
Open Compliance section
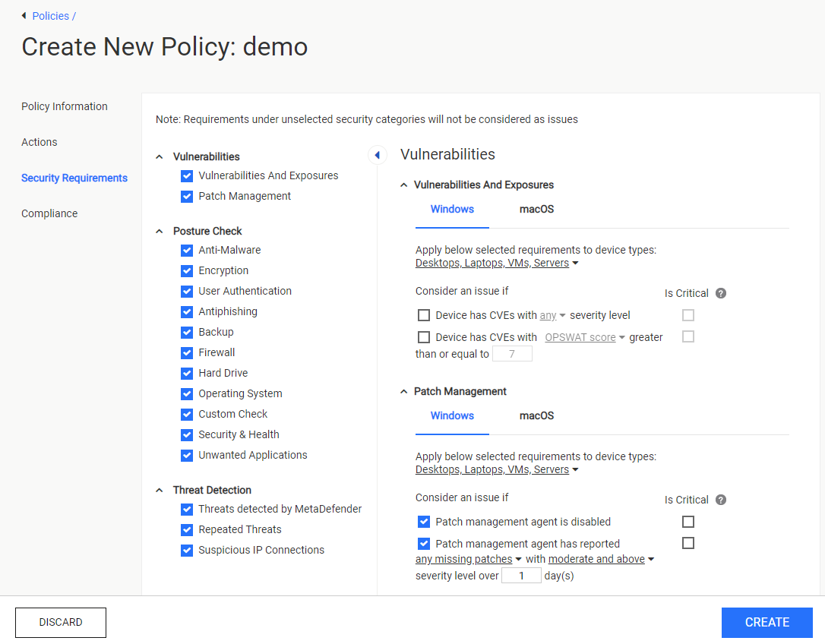(x=49, y=213)
